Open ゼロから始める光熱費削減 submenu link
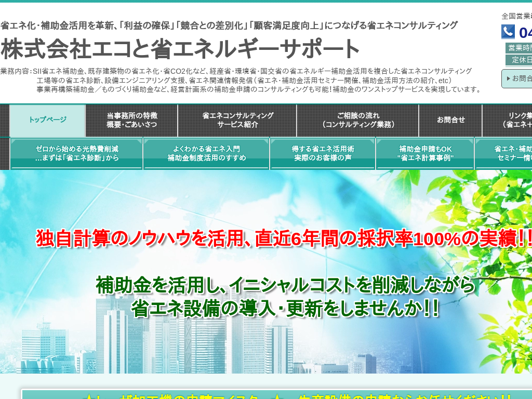Viewport: 532px width, 399px height. [x=76, y=153]
